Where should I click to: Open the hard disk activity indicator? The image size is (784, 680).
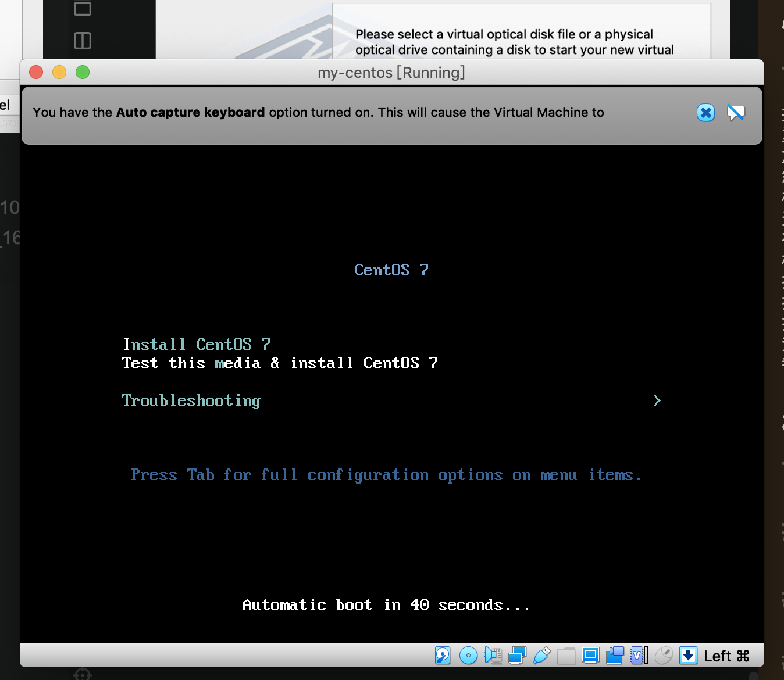443,656
